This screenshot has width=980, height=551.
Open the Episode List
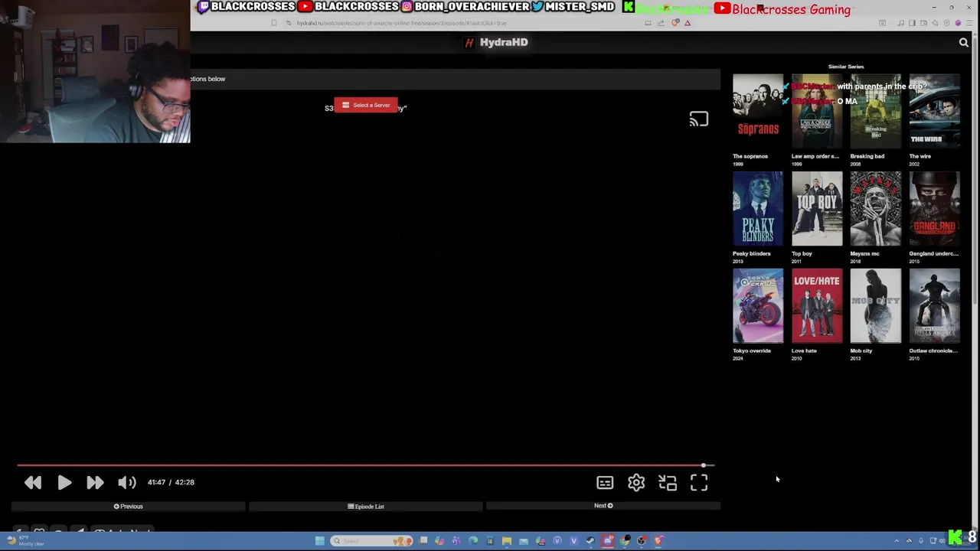[x=366, y=506]
